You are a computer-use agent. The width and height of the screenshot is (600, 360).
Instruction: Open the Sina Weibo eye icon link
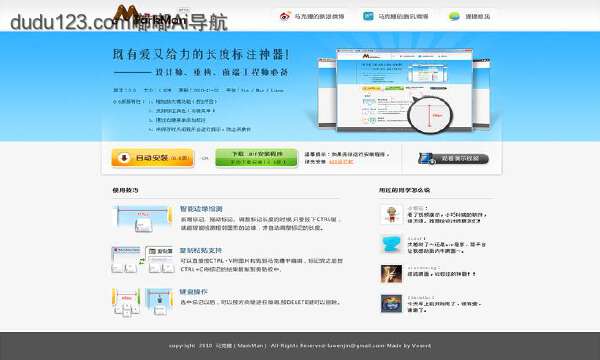(285, 16)
